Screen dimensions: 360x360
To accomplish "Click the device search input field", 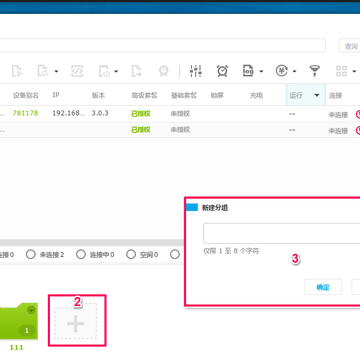I will pyautogui.click(x=163, y=45).
